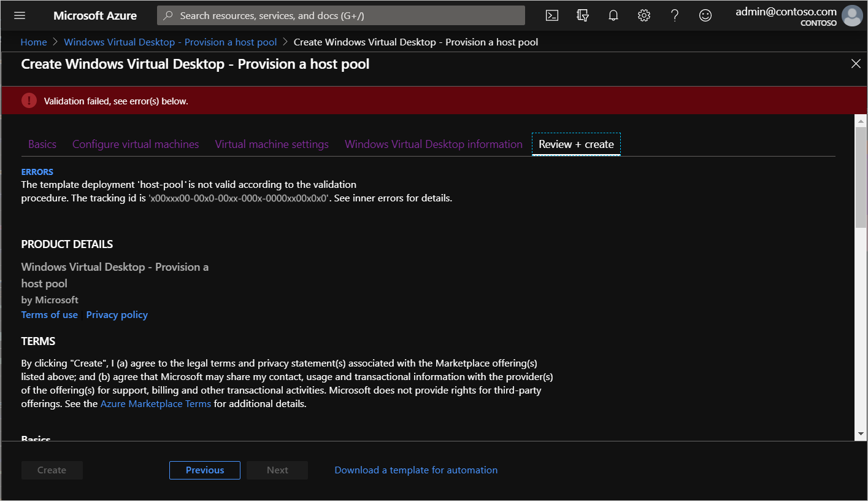The width and height of the screenshot is (868, 501).
Task: Click the Next button
Action: 277,470
